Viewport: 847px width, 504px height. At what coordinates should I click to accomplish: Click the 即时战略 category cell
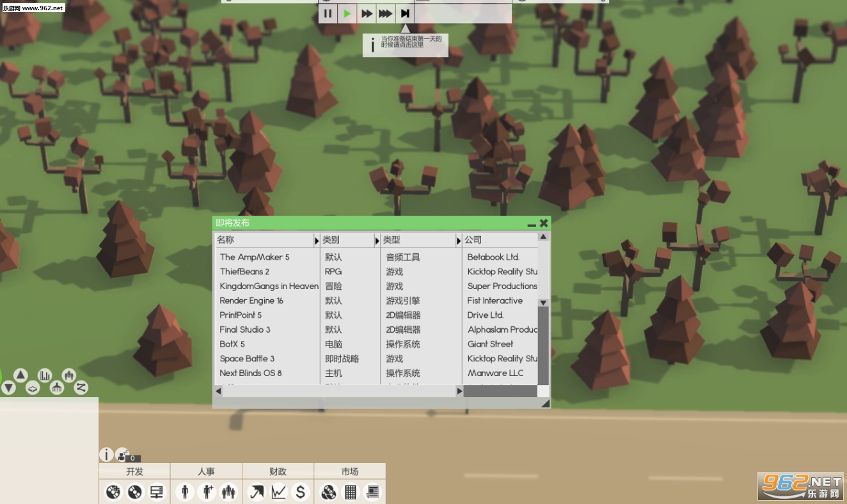point(342,359)
